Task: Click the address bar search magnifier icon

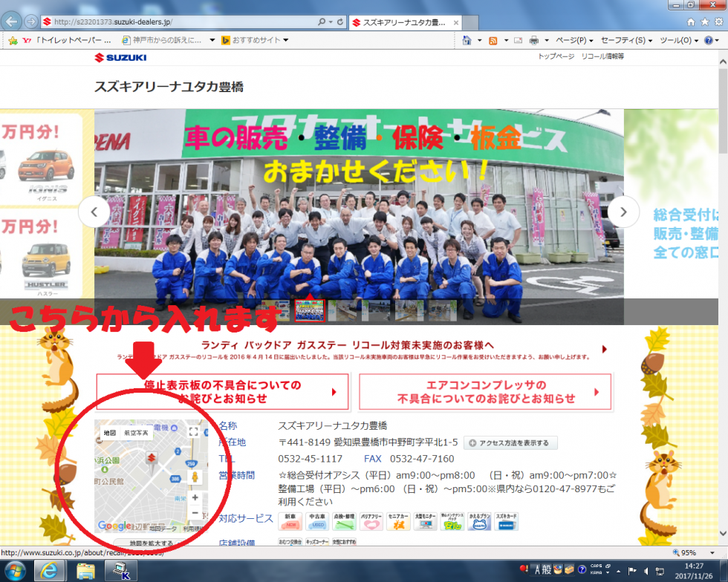Action: tap(321, 22)
